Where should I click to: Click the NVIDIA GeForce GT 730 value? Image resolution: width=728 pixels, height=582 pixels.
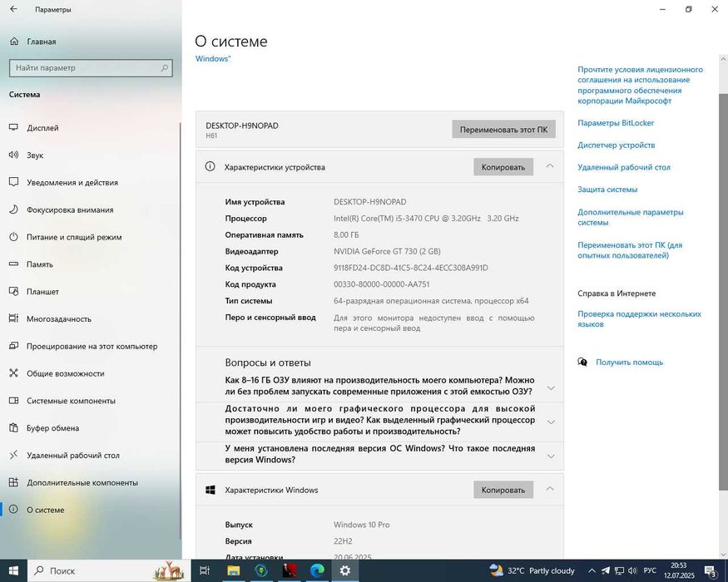(x=387, y=251)
